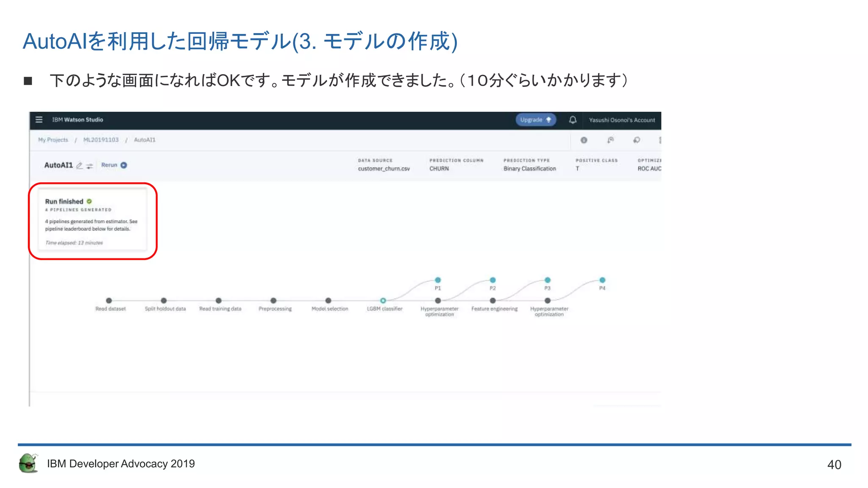868x488 pixels.
Task: Open pipeline P4 node
Action: tap(602, 280)
